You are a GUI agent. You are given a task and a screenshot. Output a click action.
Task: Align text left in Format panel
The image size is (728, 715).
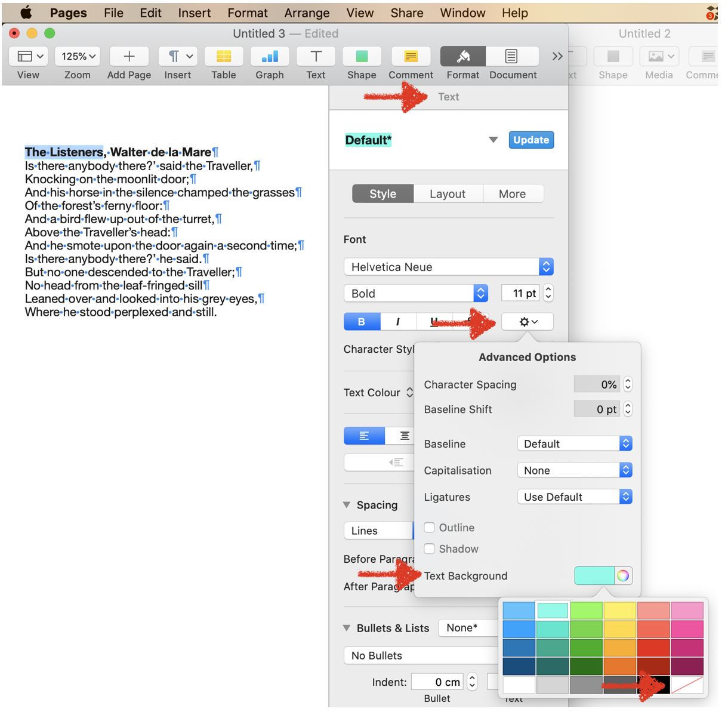pos(364,436)
